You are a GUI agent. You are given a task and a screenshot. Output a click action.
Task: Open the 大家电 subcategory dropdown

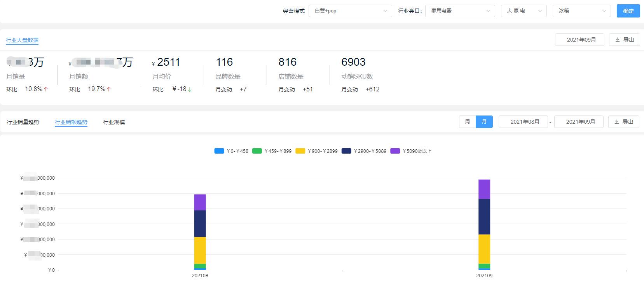[x=524, y=11]
